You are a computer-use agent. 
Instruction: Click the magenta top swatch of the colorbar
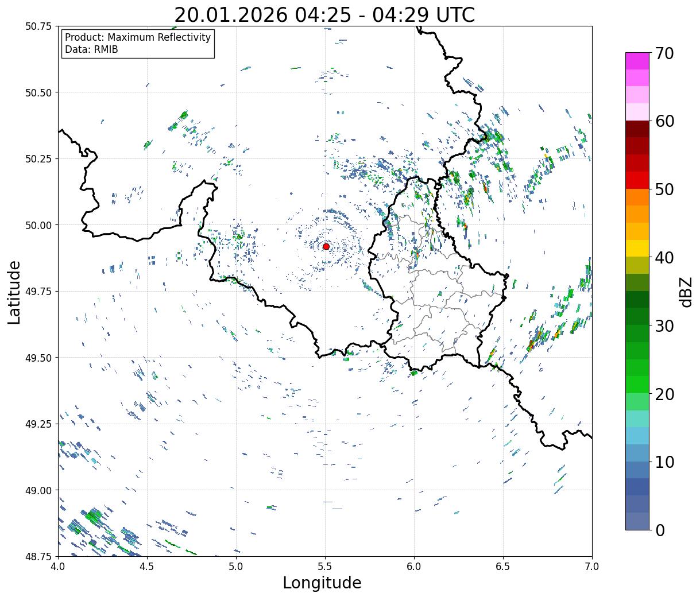coord(637,61)
